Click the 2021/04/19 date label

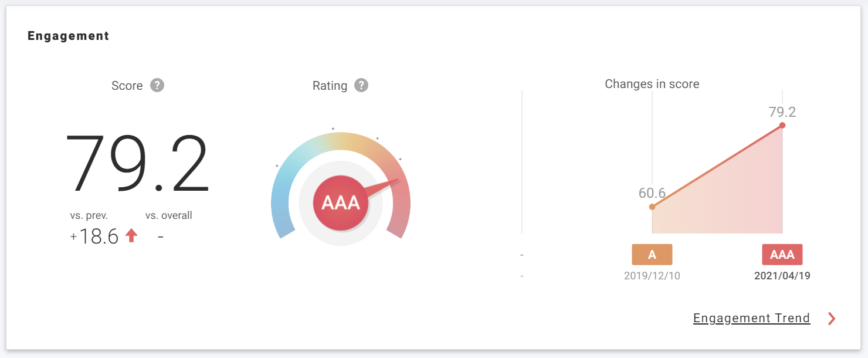coord(782,276)
